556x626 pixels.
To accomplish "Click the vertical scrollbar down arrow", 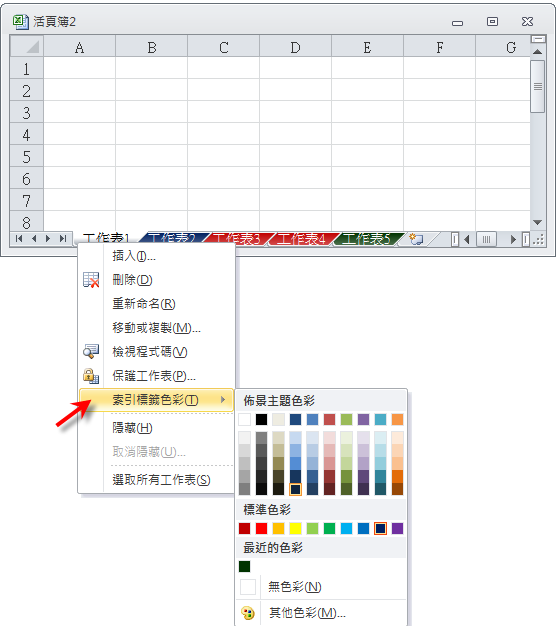I will pos(537,223).
